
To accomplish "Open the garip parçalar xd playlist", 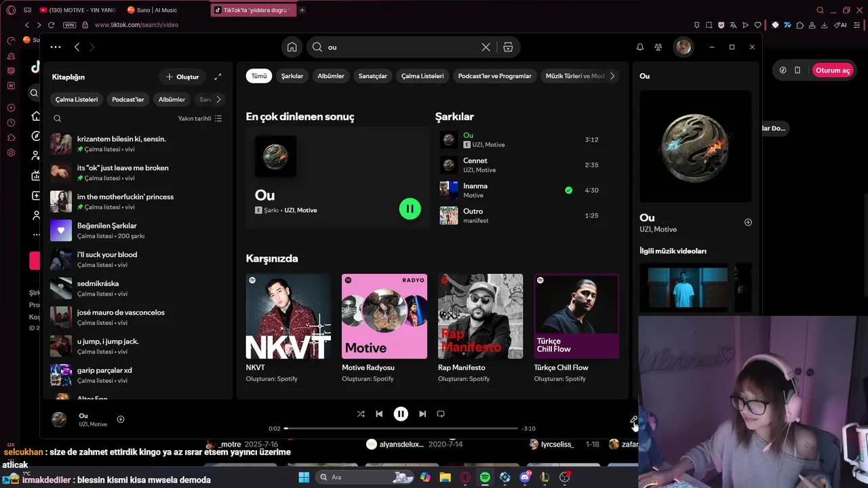I will point(138,375).
